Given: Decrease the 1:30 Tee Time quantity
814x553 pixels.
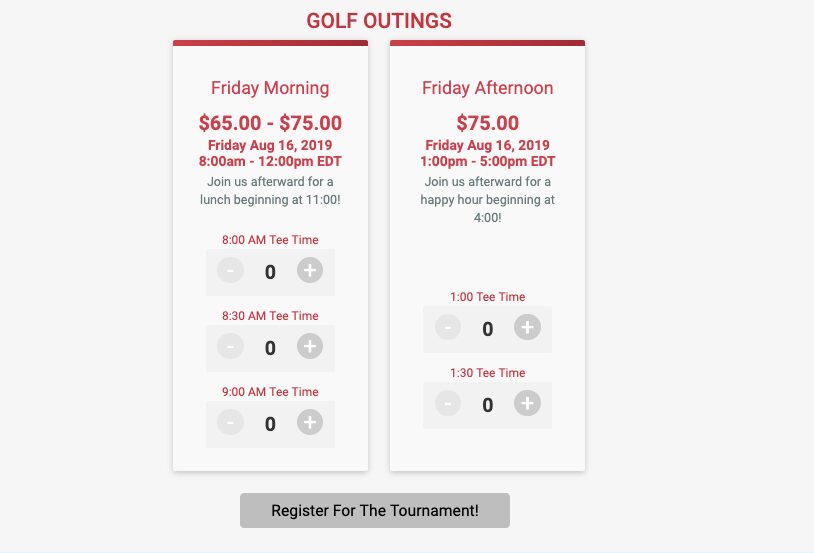Looking at the screenshot, I should coord(448,403).
